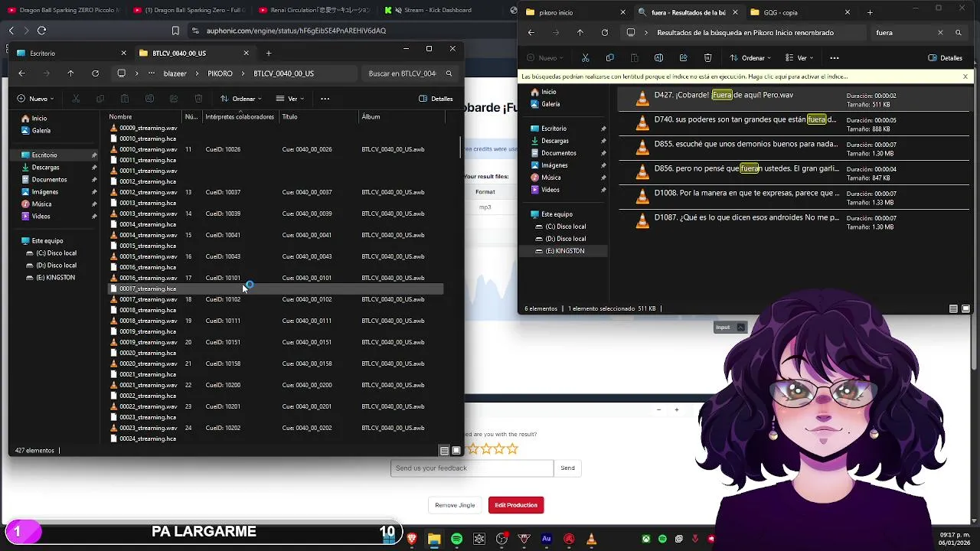This screenshot has height=551, width=980.
Task: Click the Cut icon in right Explorer window
Action: click(585, 58)
